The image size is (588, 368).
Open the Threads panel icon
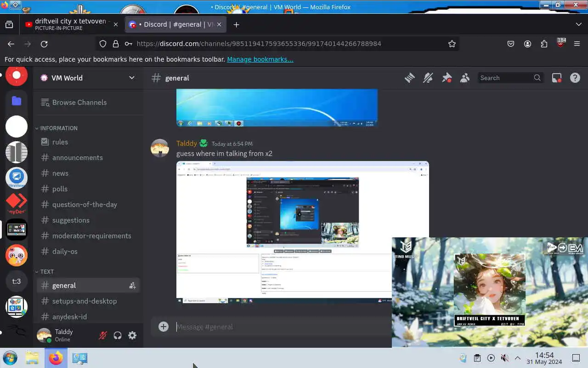pos(410,78)
